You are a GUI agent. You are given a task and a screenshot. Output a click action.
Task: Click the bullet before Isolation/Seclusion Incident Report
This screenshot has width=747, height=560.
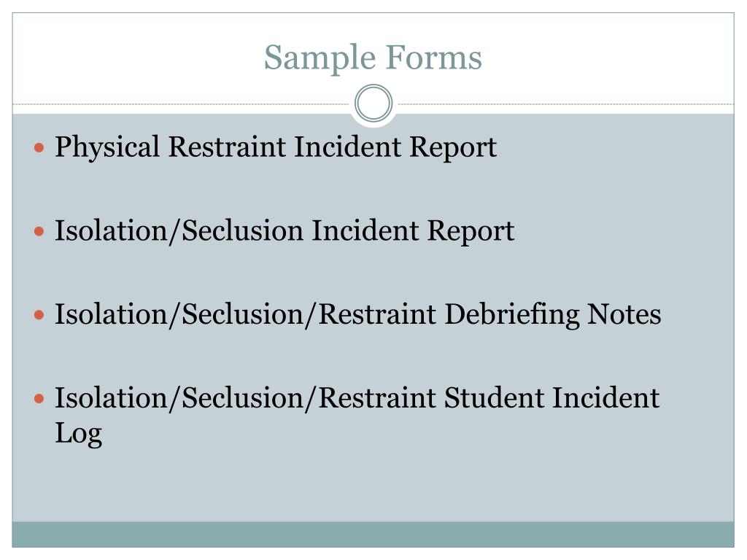39,231
